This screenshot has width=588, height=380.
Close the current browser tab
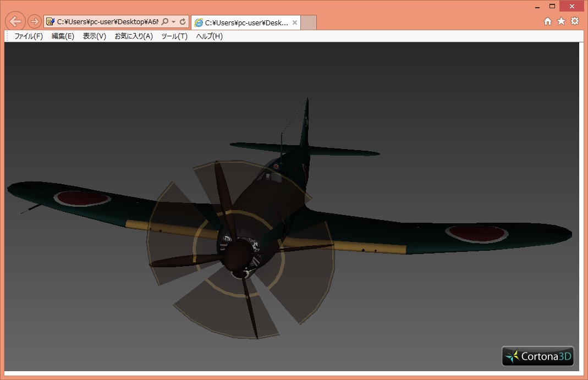pyautogui.click(x=295, y=23)
